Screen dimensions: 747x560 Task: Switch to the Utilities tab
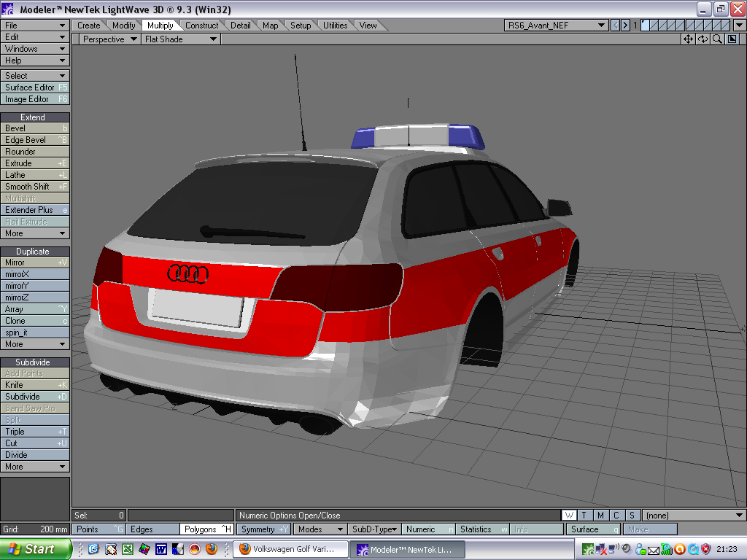[336, 26]
